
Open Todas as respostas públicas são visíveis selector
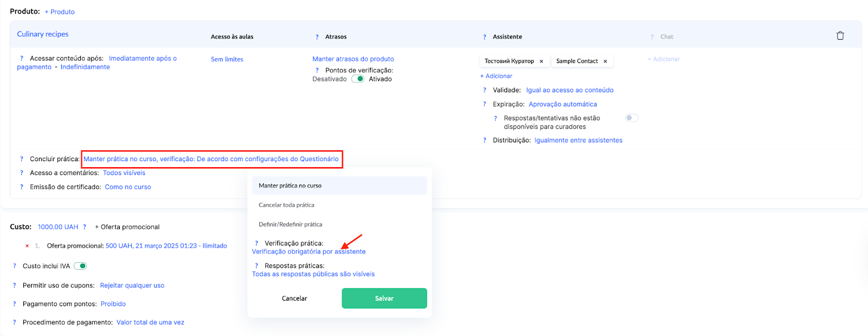click(313, 274)
